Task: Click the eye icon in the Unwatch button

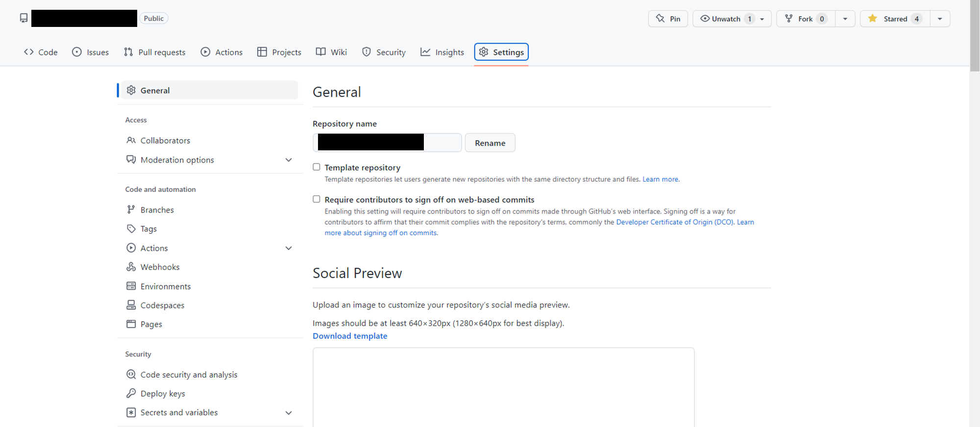Action: [x=705, y=19]
